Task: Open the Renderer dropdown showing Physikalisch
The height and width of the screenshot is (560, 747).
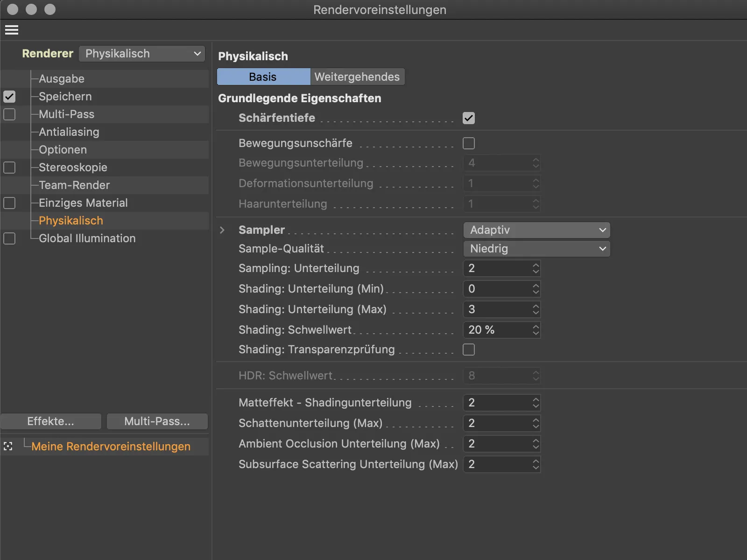Action: pyautogui.click(x=141, y=53)
